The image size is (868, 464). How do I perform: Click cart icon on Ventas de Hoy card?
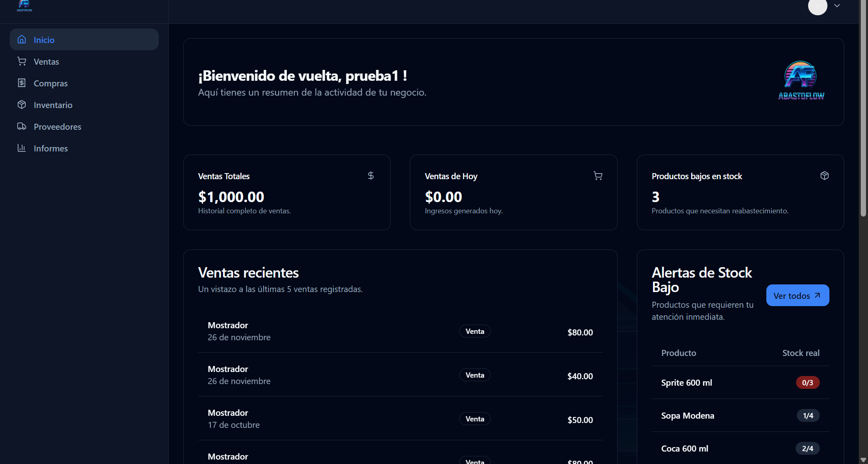pos(598,176)
